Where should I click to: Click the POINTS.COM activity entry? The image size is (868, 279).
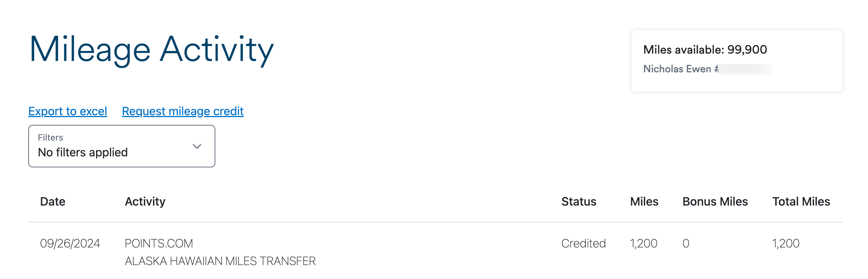[x=159, y=243]
